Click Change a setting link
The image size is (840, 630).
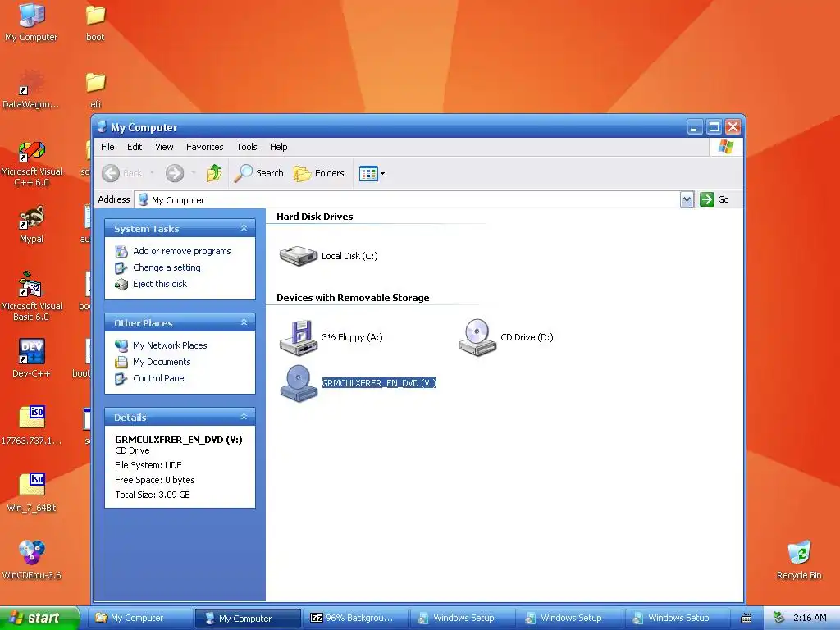(167, 267)
